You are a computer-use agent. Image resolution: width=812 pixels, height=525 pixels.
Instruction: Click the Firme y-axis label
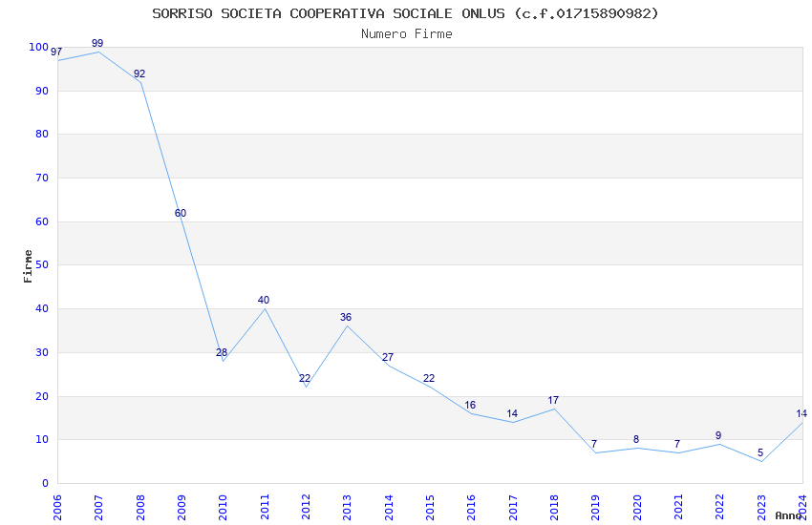tap(28, 266)
